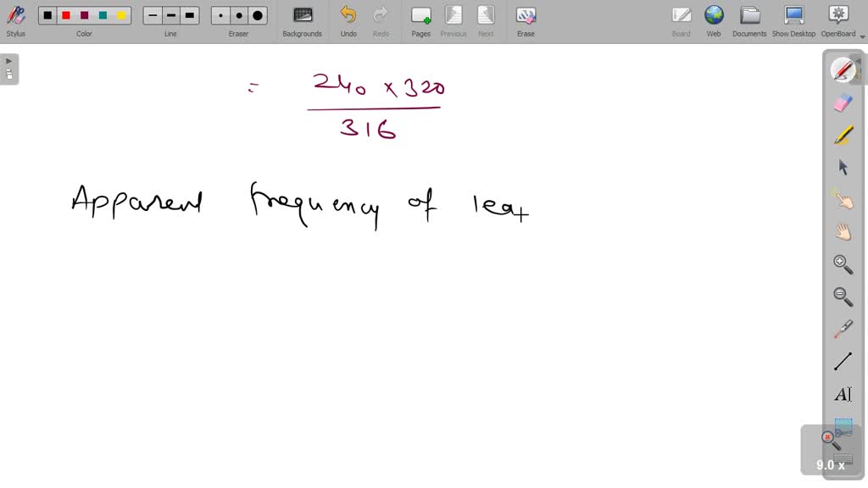Select the Zoom In magnifier tool
This screenshot has width=868, height=488.
[x=842, y=263]
